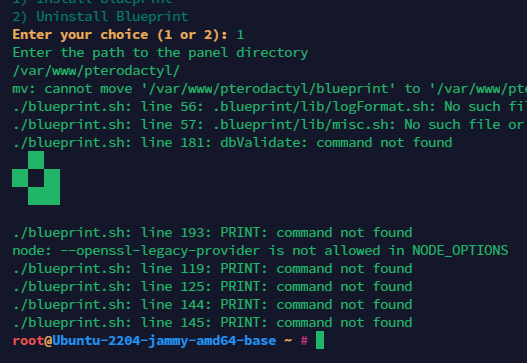Click the Ubuntu-2204-jammy-amd64-base hostname text
This screenshot has width=527, height=363.
[x=164, y=341]
